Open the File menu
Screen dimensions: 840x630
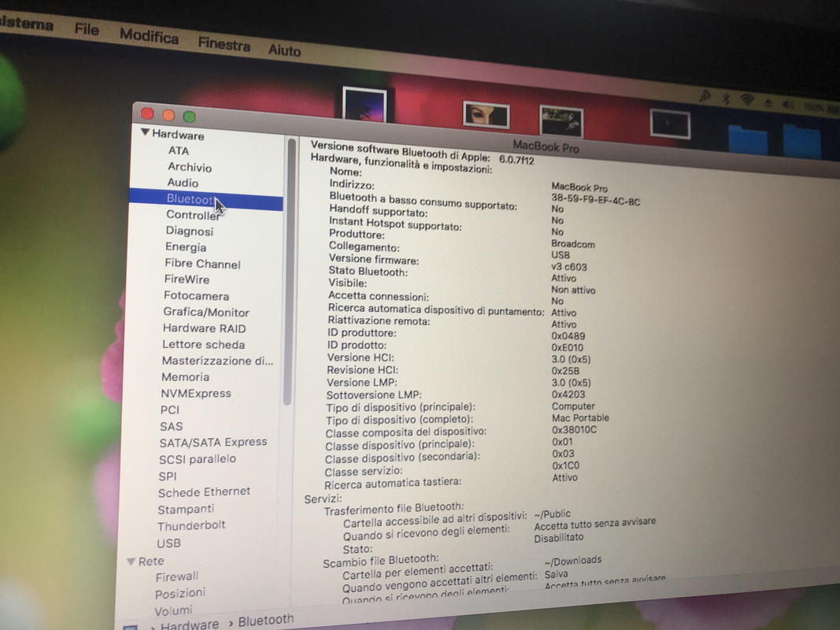point(87,29)
